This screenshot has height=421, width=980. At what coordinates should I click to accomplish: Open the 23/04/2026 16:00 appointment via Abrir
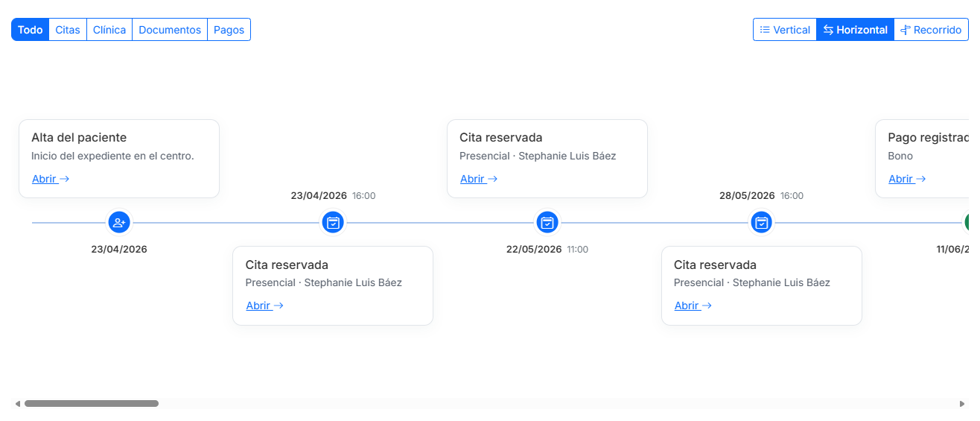coord(264,306)
